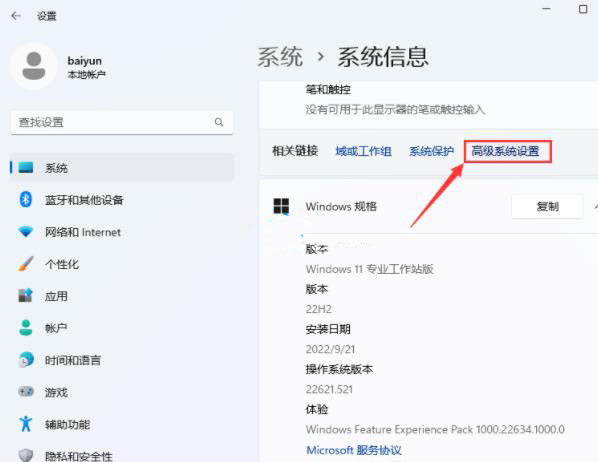Click the 安装日期 label
The width and height of the screenshot is (598, 462).
pos(328,329)
